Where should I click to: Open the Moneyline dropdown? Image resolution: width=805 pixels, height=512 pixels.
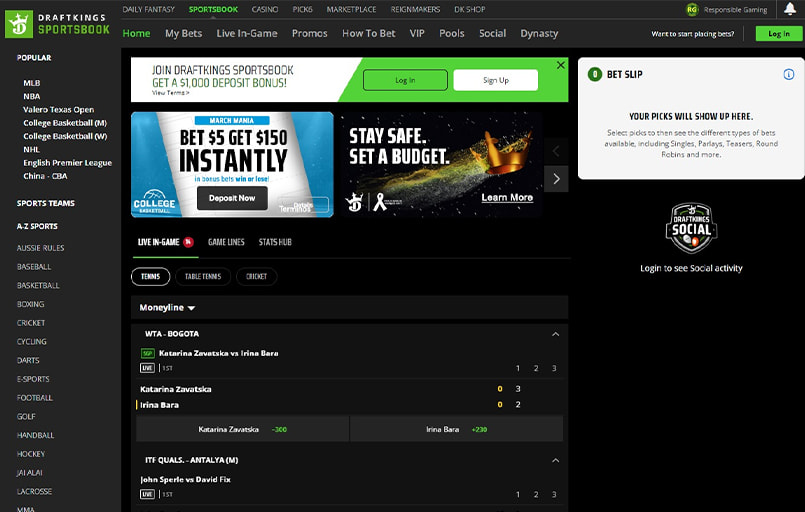tap(167, 308)
